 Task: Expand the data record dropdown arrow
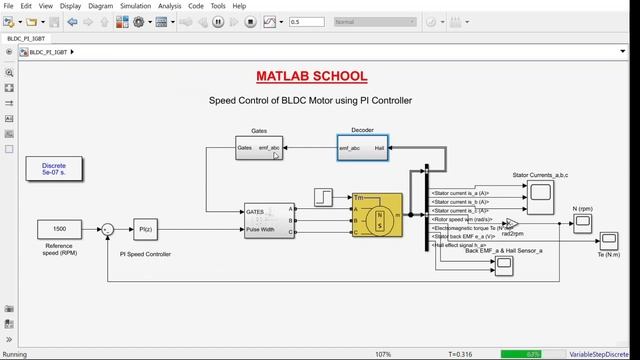coord(281,22)
